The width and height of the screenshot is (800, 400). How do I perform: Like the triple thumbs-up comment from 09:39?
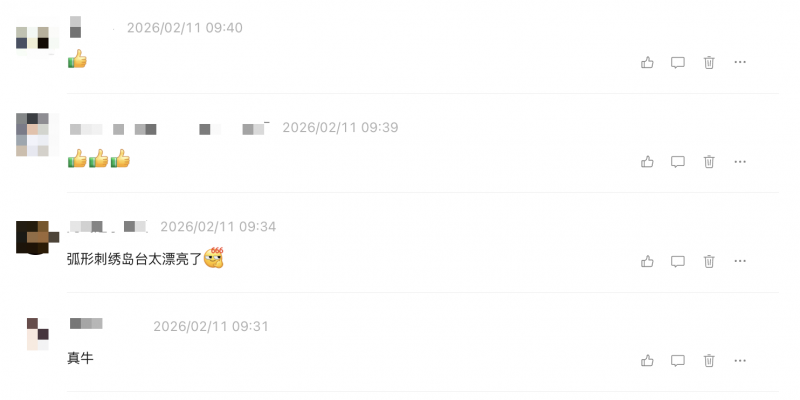pos(647,162)
